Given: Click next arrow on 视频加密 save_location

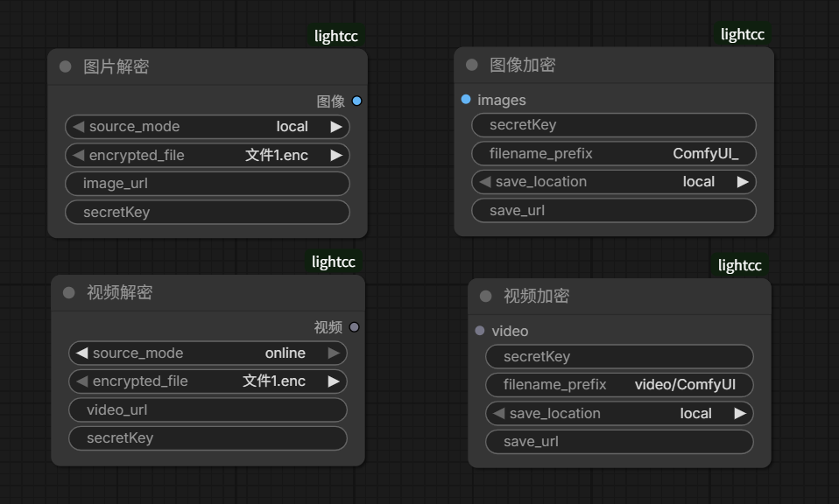Looking at the screenshot, I should (x=740, y=413).
